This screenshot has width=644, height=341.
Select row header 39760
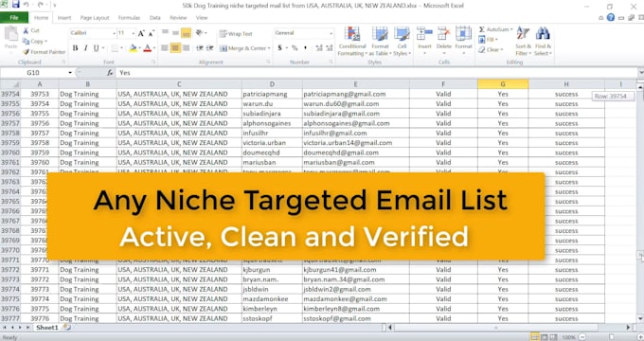[x=10, y=153]
